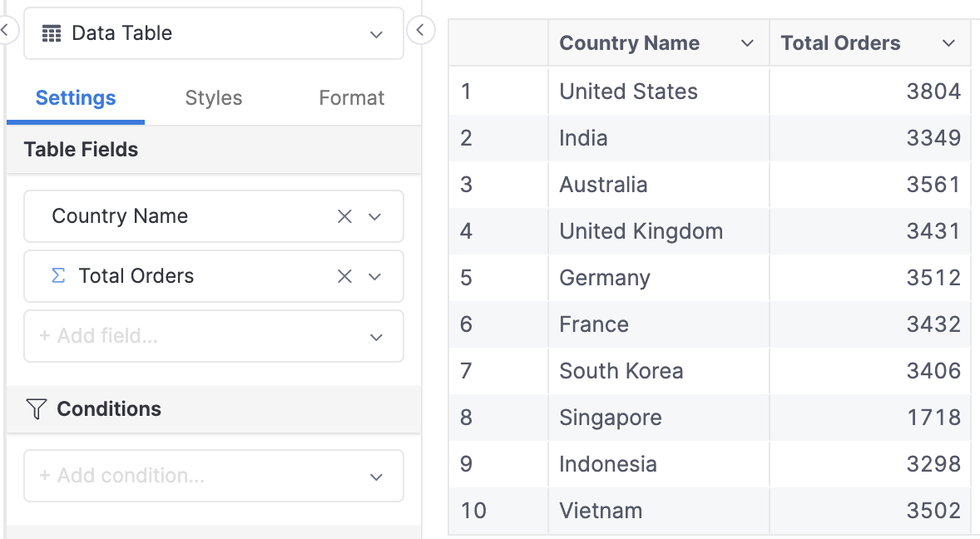Image resolution: width=980 pixels, height=539 pixels.
Task: Click the 3432 total orders value
Action: [x=933, y=324]
